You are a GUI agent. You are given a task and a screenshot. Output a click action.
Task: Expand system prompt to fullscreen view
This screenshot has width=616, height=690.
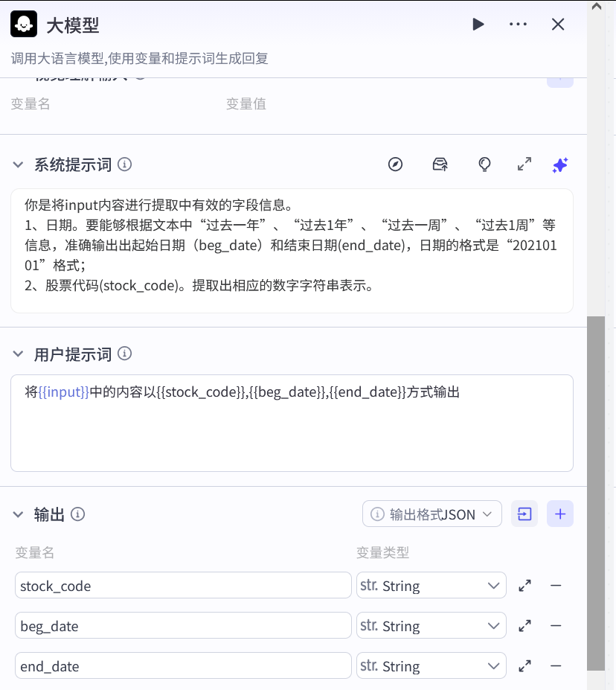[524, 164]
